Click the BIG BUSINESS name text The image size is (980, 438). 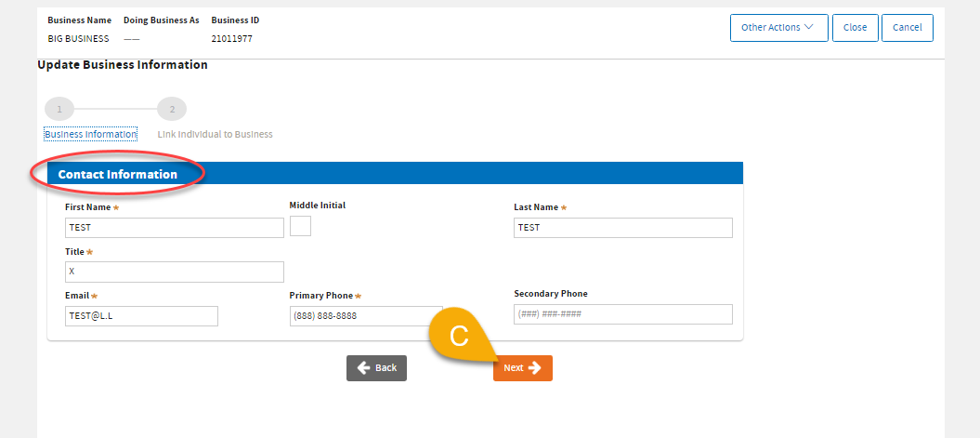coord(78,39)
